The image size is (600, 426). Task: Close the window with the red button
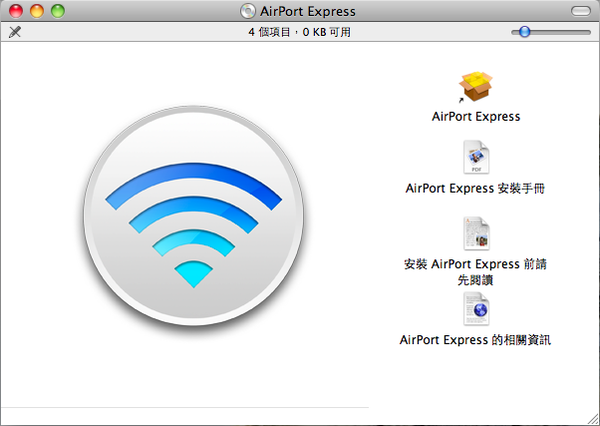(x=16, y=11)
